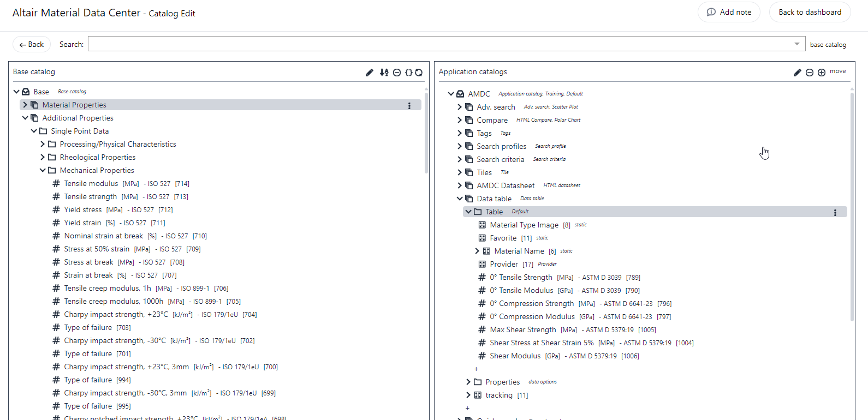Image resolution: width=868 pixels, height=420 pixels.
Task: Refresh the Base catalog with circular arrows icon
Action: [419, 73]
